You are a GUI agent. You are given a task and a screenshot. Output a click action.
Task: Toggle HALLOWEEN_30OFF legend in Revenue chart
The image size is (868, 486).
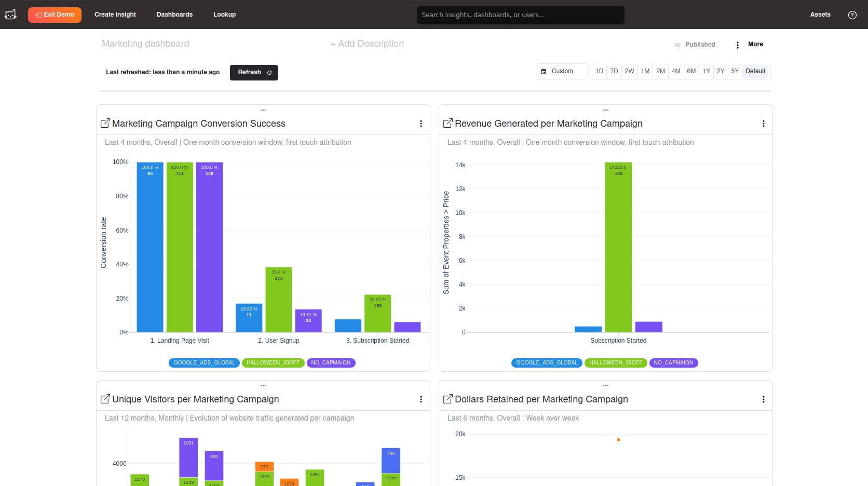[616, 363]
